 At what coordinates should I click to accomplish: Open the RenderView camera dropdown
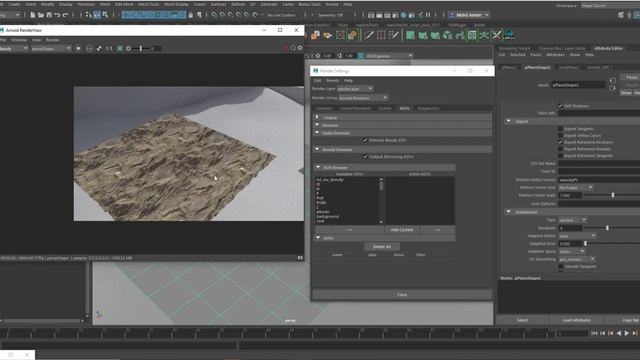point(51,49)
